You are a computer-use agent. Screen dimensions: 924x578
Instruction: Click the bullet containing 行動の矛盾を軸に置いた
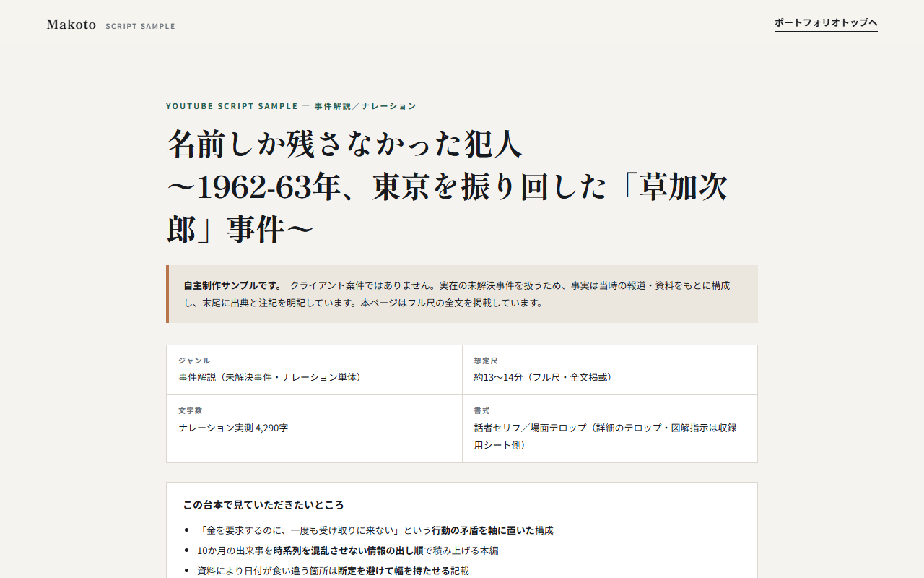pos(375,530)
